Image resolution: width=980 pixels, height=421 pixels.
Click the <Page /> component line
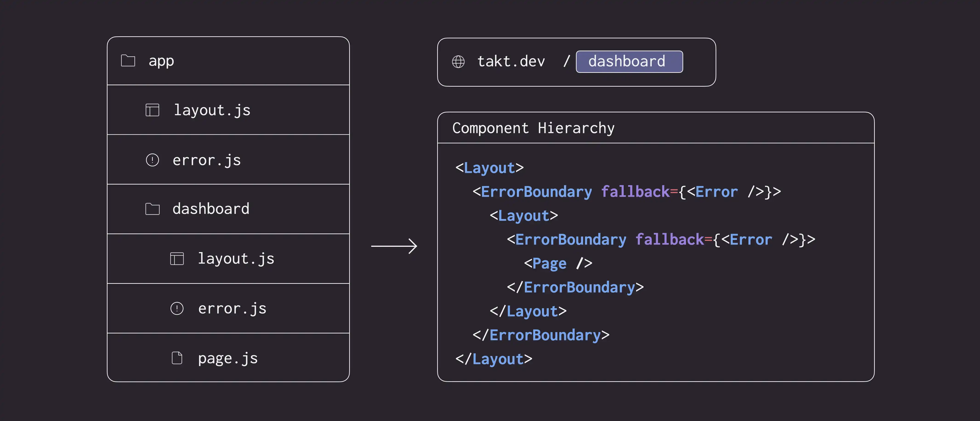(x=558, y=263)
